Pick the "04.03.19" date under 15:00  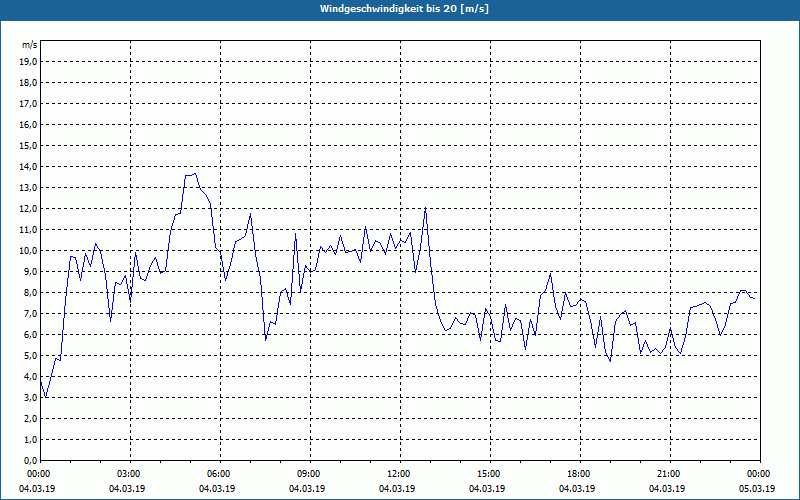tap(487, 489)
